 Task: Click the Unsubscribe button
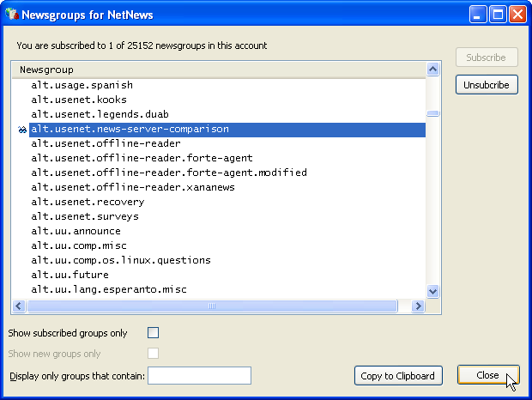pos(487,85)
